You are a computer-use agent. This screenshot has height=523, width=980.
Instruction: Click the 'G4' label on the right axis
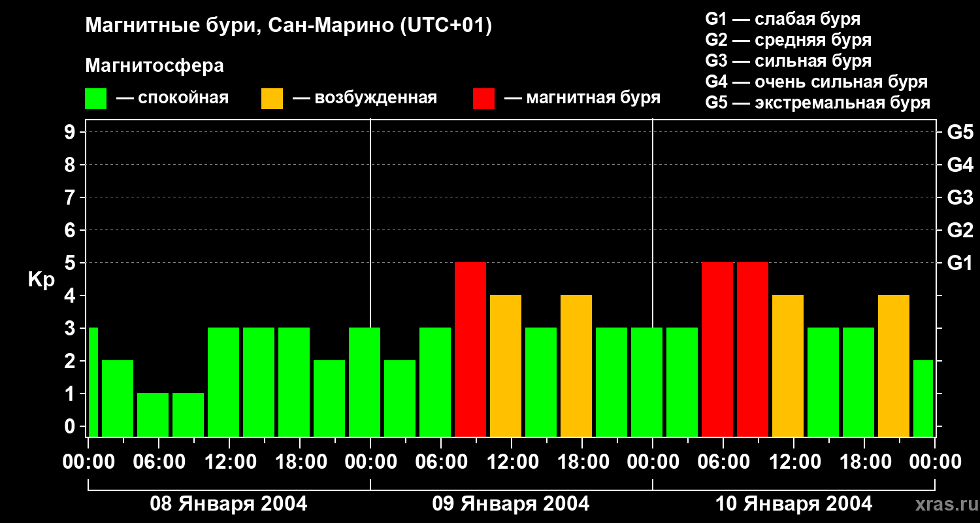tap(960, 165)
